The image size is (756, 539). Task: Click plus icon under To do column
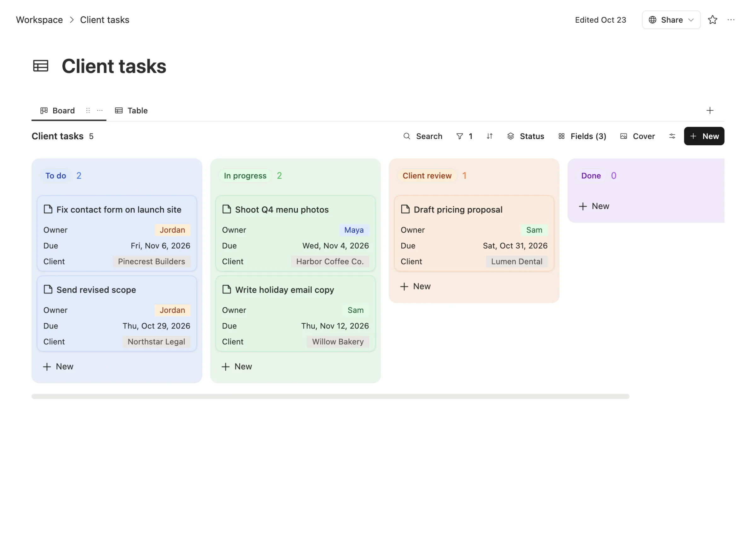tap(47, 367)
